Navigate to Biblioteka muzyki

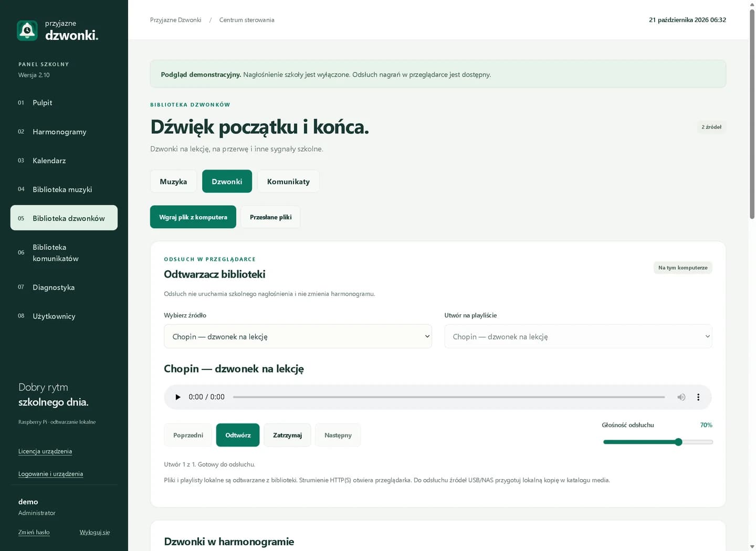click(x=64, y=189)
